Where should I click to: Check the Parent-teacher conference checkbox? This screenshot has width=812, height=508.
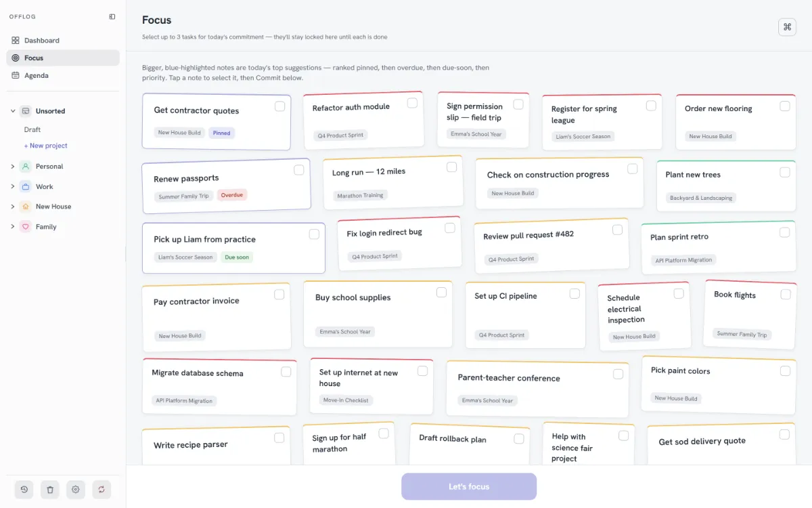point(618,374)
